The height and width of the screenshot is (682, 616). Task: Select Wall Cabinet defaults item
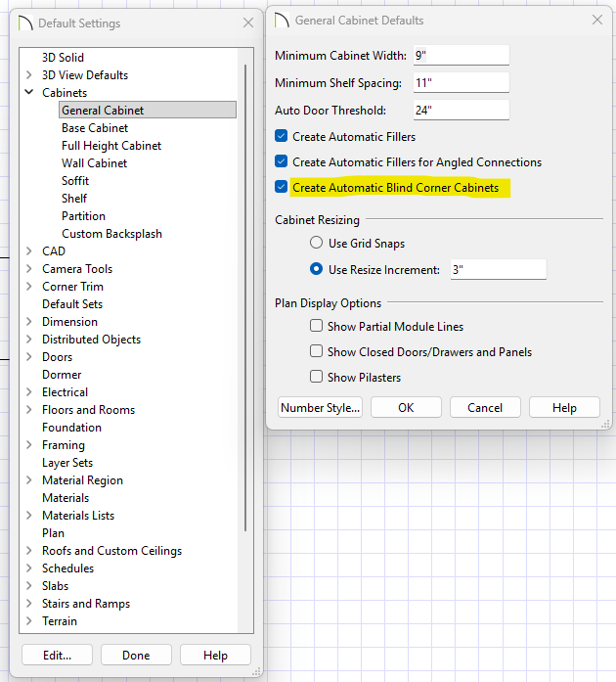(94, 163)
